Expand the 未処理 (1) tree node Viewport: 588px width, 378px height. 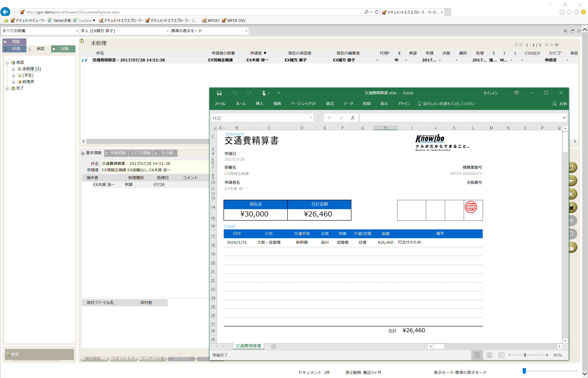coord(14,69)
